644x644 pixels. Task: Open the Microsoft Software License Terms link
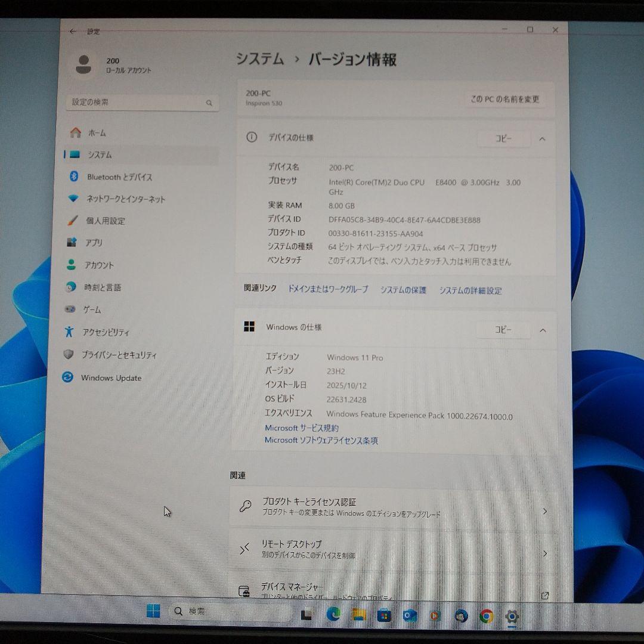click(x=321, y=440)
